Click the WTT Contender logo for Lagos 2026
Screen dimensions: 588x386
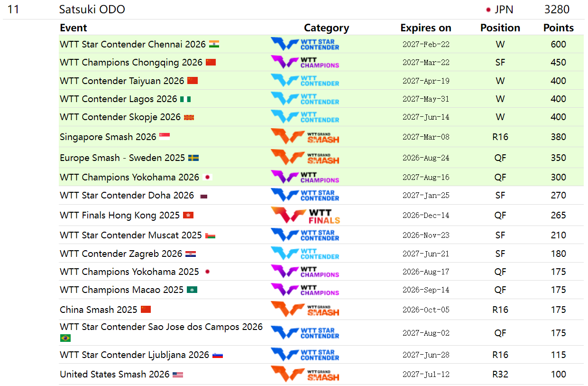pos(305,99)
